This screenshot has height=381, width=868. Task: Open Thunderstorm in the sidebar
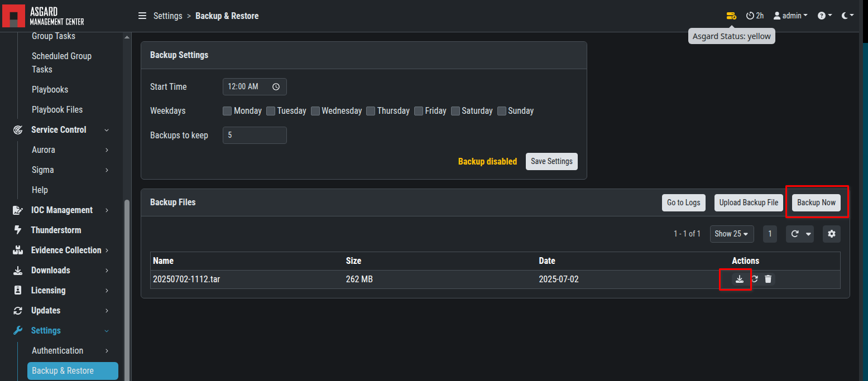tap(56, 230)
